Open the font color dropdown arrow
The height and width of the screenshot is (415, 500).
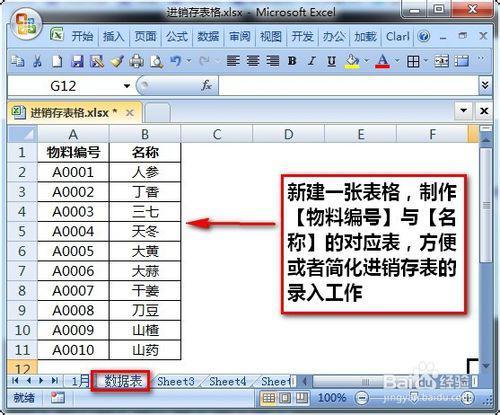coord(397,61)
